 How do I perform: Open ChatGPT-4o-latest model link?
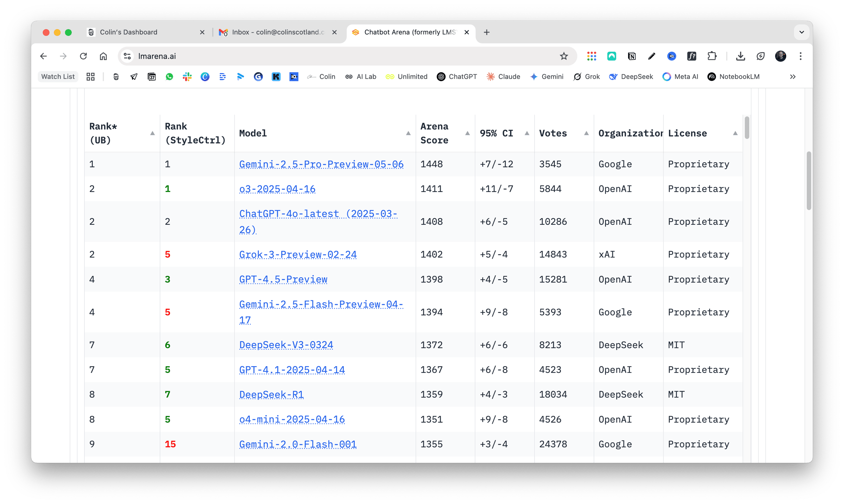[x=318, y=222]
